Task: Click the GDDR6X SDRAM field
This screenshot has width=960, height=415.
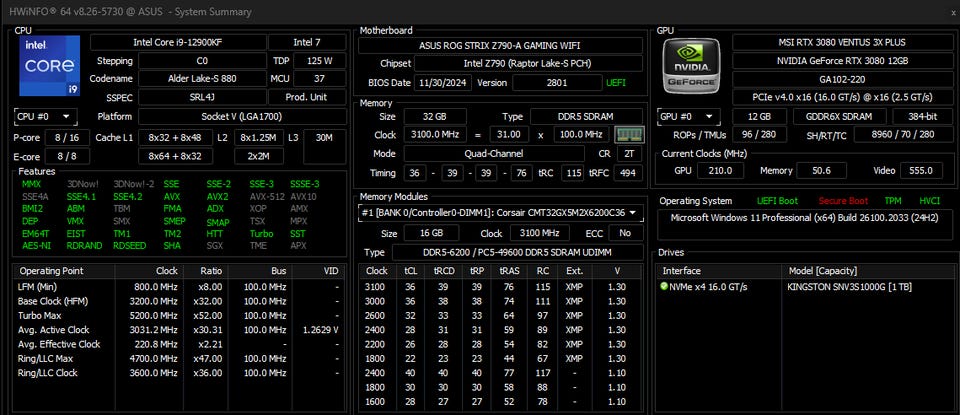Action: coord(840,116)
